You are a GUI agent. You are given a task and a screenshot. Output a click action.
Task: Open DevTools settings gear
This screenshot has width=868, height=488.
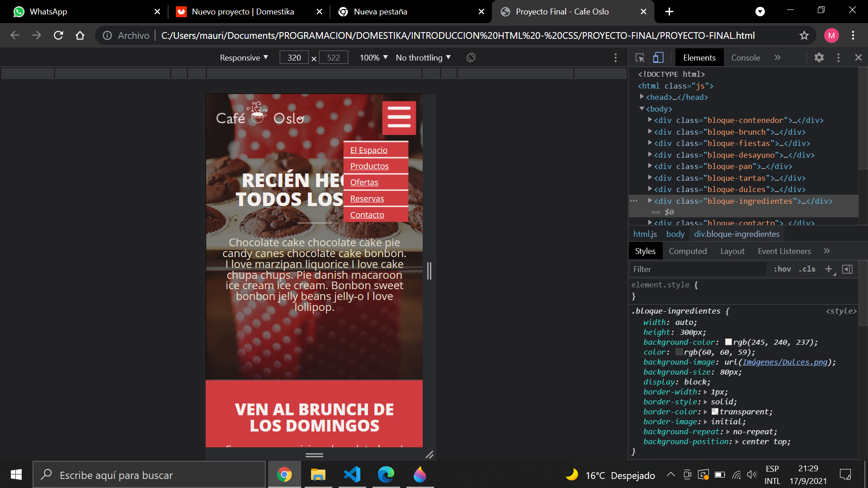[x=819, y=58]
